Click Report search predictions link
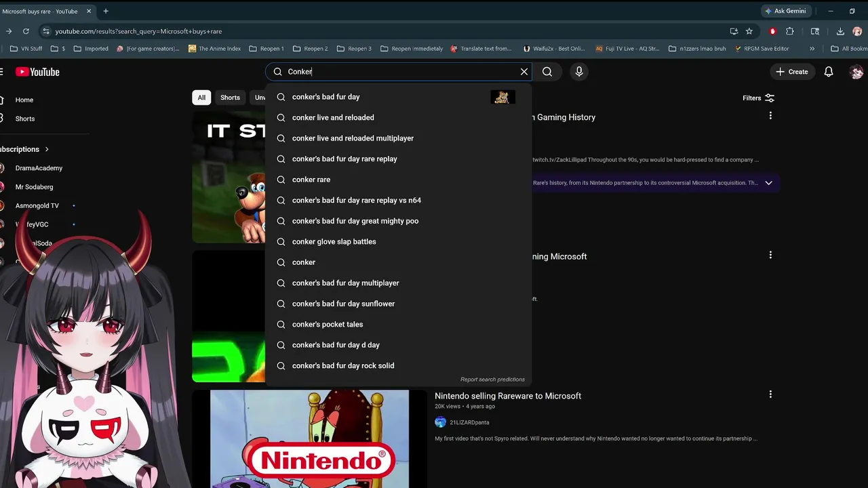868x488 pixels. click(492, 380)
